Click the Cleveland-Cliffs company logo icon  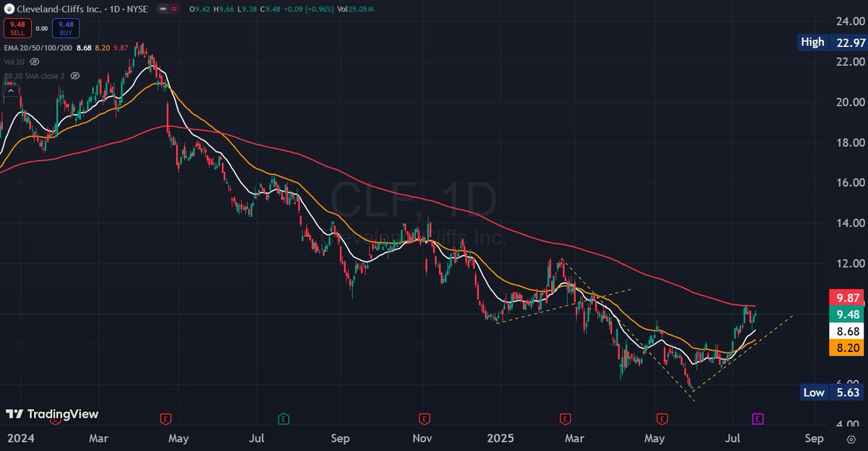click(10, 9)
